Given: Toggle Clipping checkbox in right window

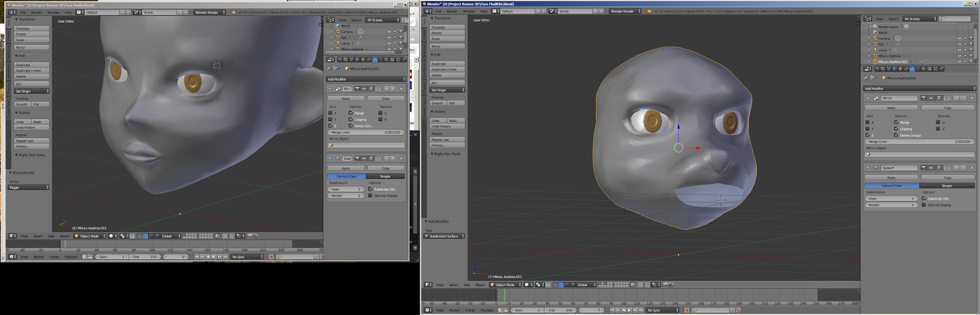Looking at the screenshot, I should pos(896,129).
